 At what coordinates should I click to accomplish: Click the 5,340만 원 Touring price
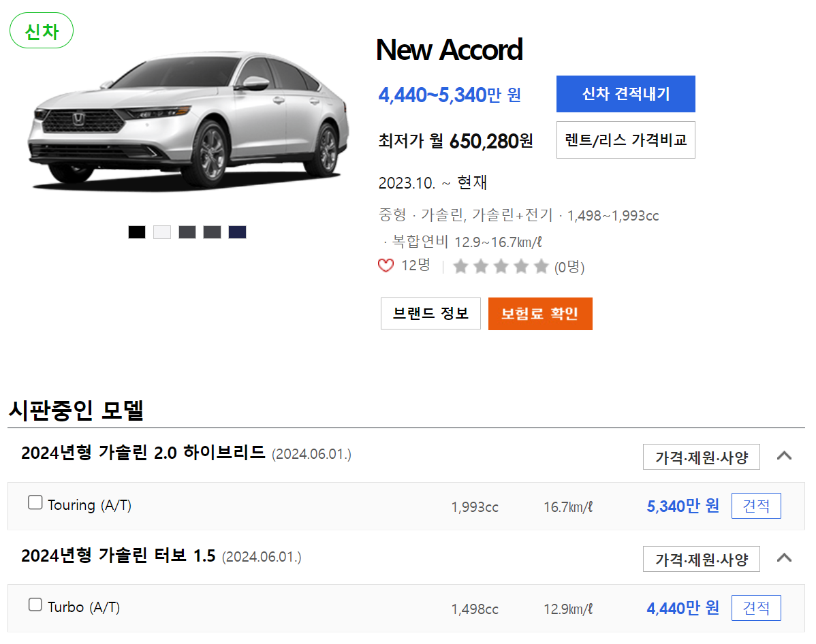click(682, 506)
